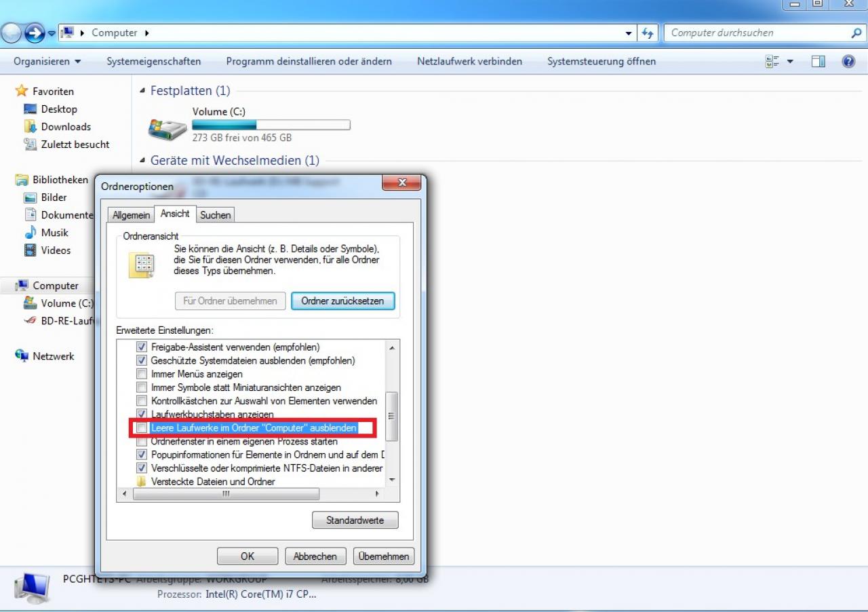Toggle 'Verschlüsselte oder komprimierte NTFS-Dateien' checkbox
868x612 pixels.
coord(142,468)
